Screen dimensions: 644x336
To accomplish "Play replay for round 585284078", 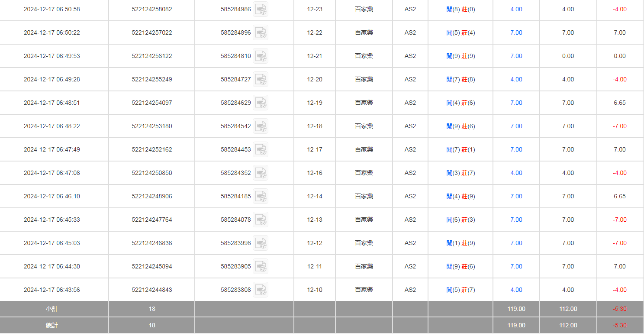I will [261, 220].
